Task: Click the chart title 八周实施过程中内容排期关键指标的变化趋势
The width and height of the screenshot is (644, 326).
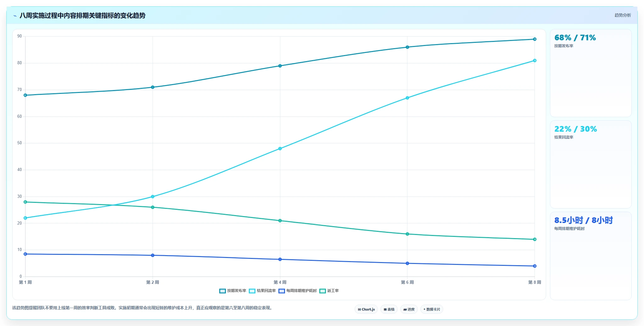Action: pyautogui.click(x=82, y=15)
